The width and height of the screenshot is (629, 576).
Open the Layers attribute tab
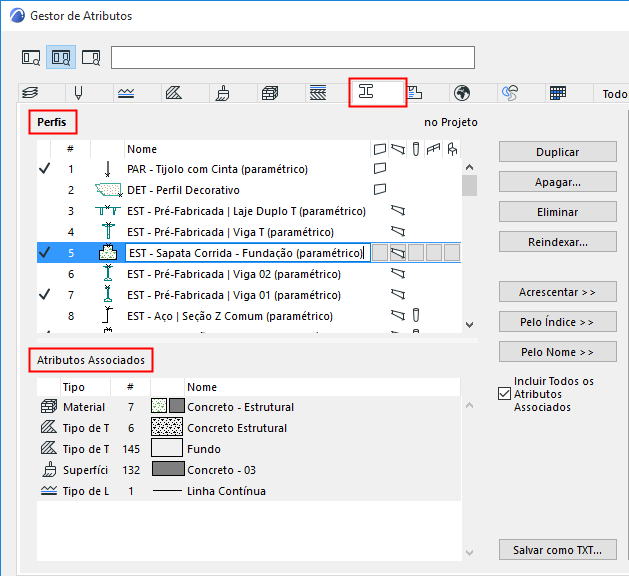point(30,93)
